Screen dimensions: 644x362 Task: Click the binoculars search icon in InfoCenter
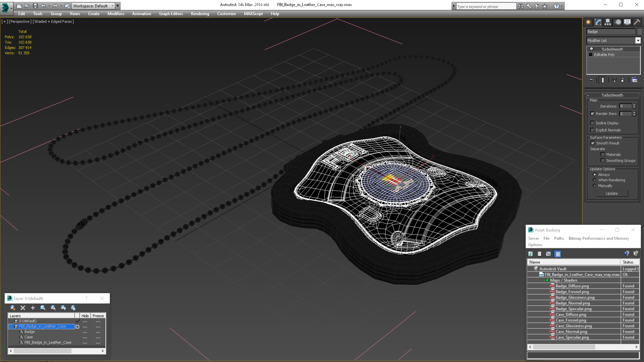pos(521,6)
